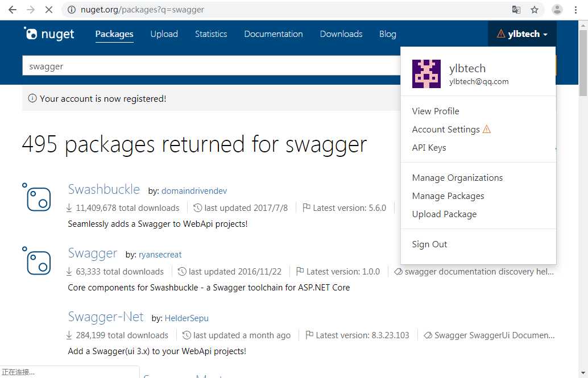Select Upload Package menu entry
The width and height of the screenshot is (588, 378).
[x=444, y=214]
